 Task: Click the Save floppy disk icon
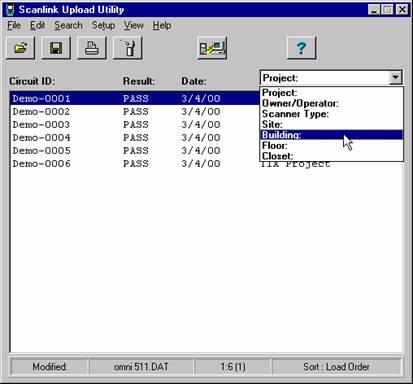coord(56,48)
